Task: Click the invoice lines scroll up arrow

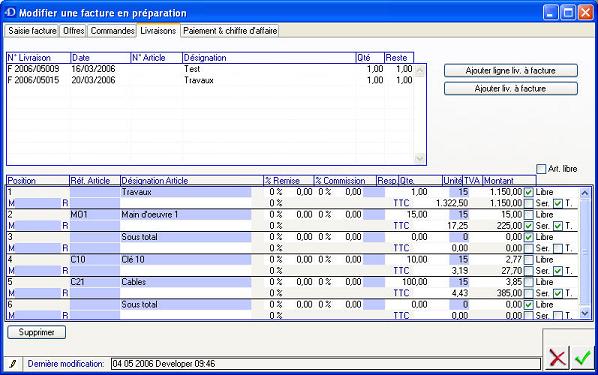Action: [x=585, y=193]
